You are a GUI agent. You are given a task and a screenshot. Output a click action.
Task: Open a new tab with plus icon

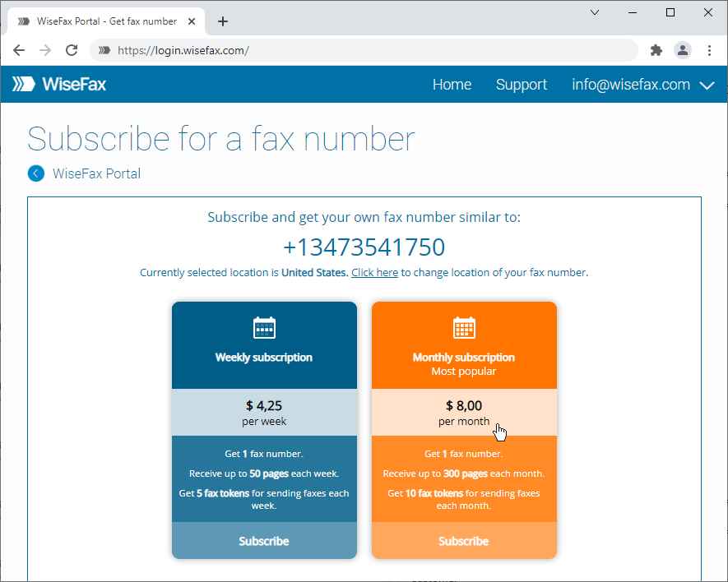[x=223, y=21]
